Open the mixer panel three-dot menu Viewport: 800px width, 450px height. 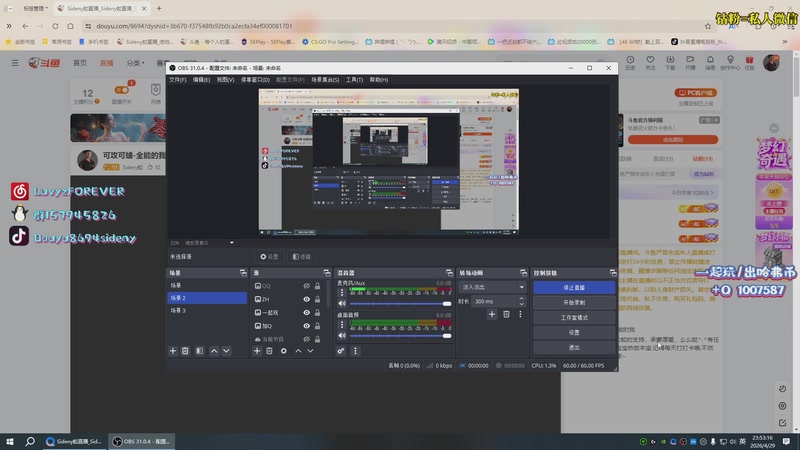355,351
